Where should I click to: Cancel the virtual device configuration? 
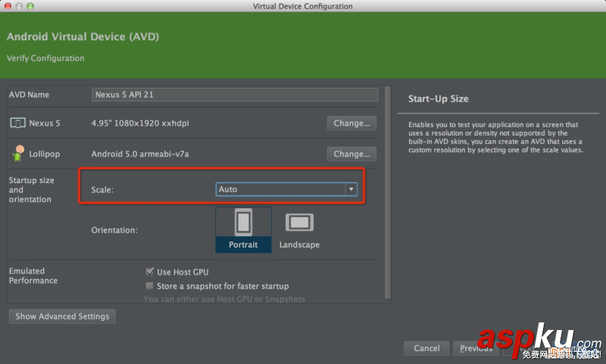[x=426, y=348]
